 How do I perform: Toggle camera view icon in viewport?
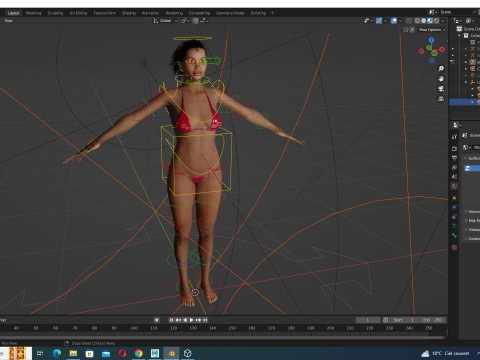pyautogui.click(x=441, y=89)
